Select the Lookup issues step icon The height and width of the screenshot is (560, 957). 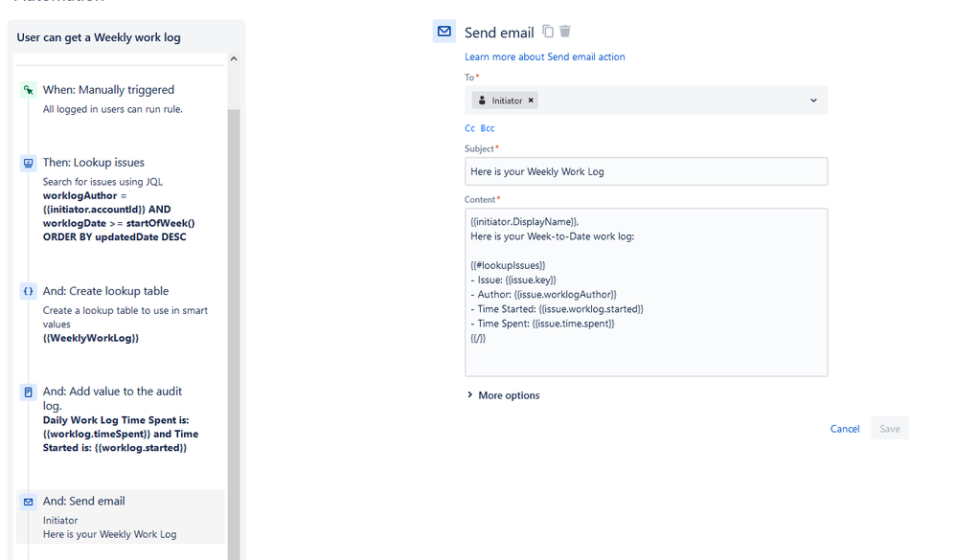point(28,162)
